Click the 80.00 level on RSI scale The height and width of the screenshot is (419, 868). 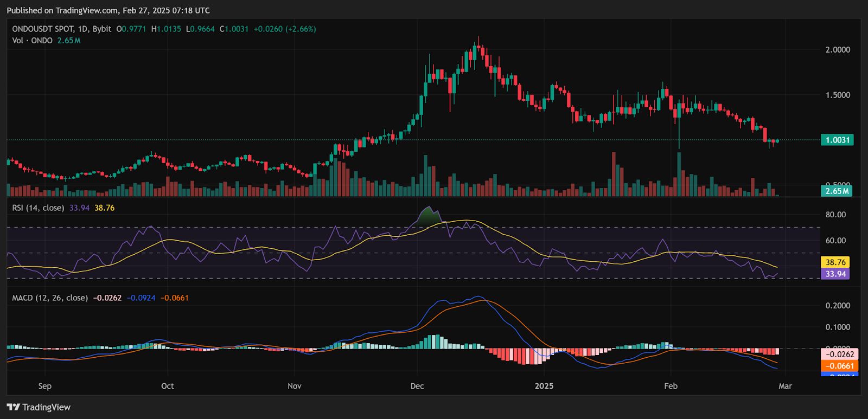(x=835, y=215)
